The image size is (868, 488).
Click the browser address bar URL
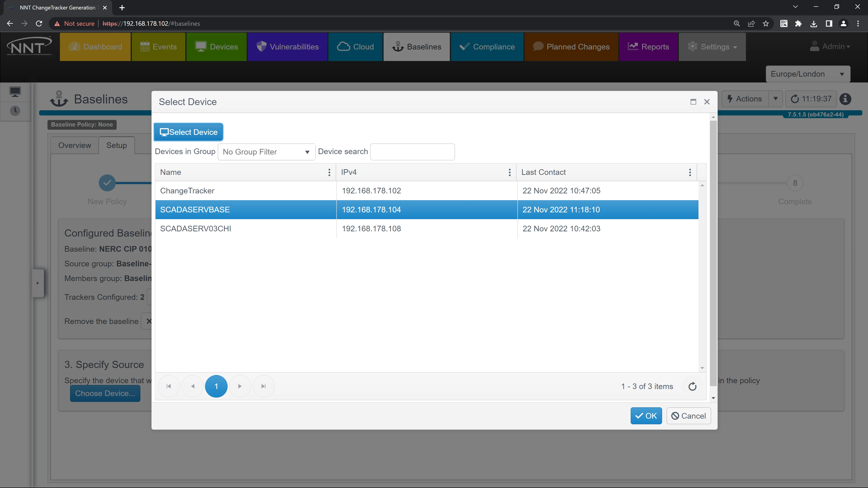(x=151, y=23)
